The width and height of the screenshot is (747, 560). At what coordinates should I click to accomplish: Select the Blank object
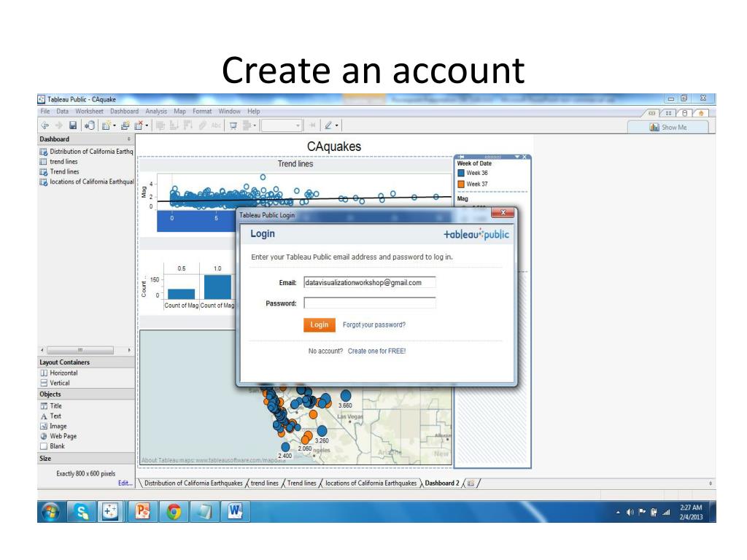53,446
